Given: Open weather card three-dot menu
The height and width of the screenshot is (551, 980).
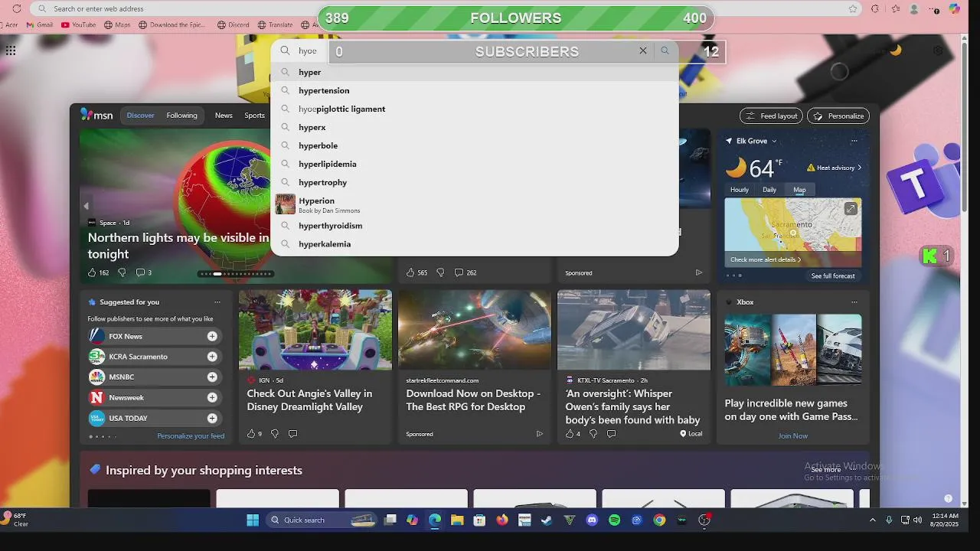Looking at the screenshot, I should pos(854,141).
